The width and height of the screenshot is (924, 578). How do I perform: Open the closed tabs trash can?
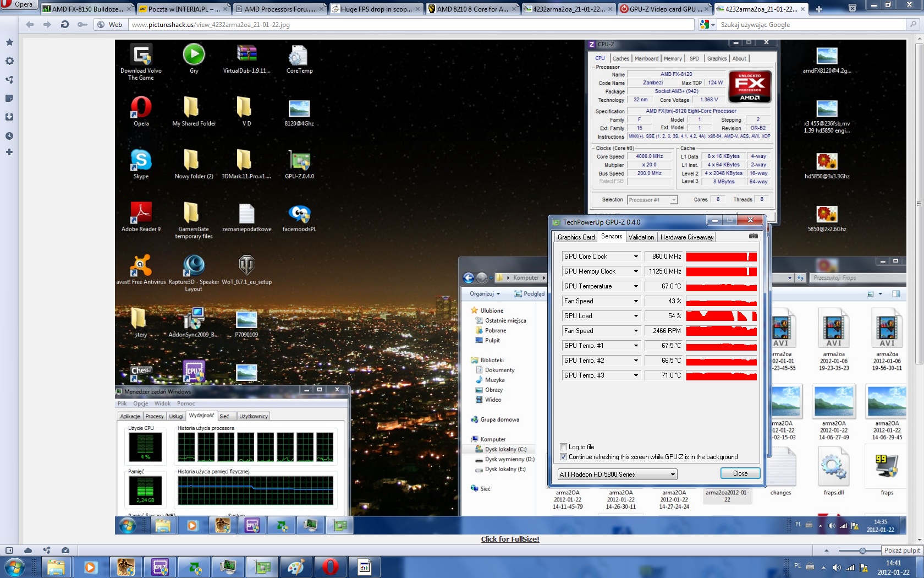852,8
